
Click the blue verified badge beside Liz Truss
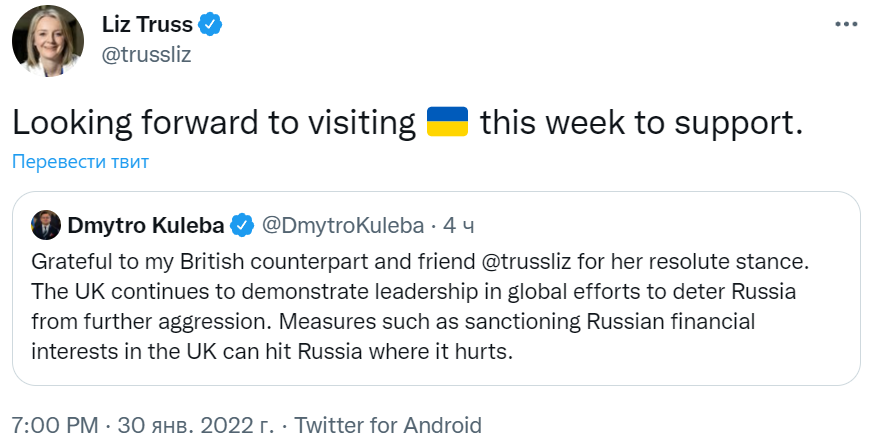point(211,25)
